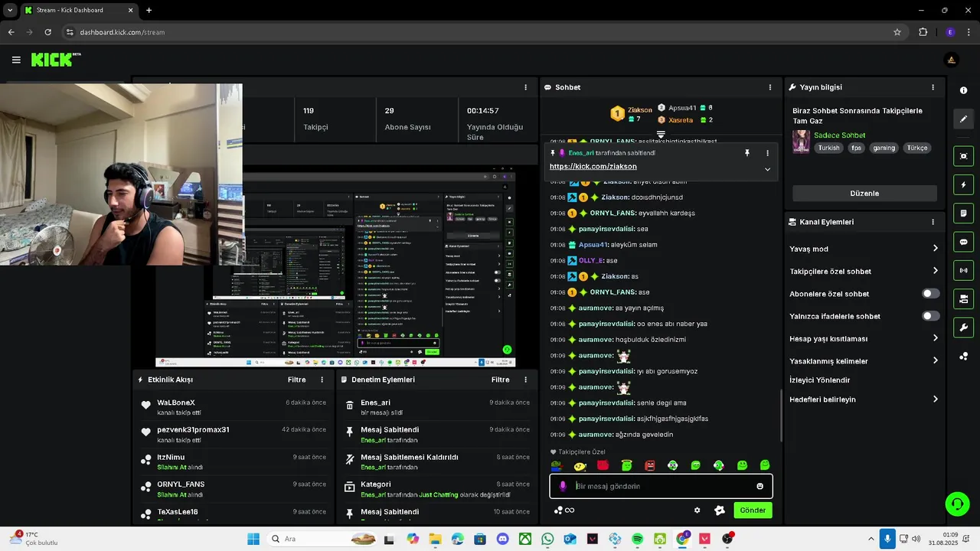
Task: Expand Yasaklanmış kelimeler options
Action: coord(936,360)
